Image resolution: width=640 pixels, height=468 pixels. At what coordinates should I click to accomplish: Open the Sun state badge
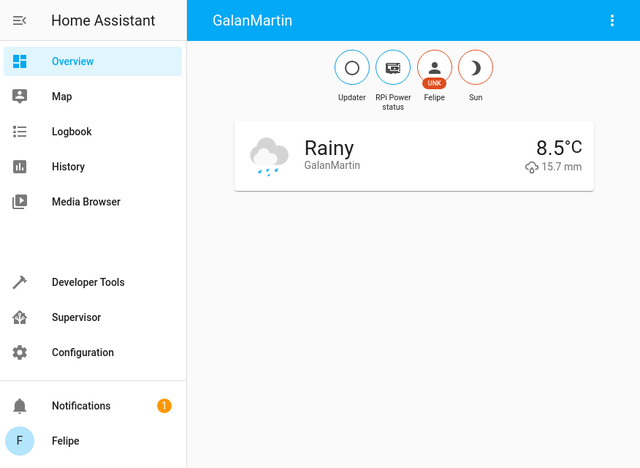(x=475, y=68)
